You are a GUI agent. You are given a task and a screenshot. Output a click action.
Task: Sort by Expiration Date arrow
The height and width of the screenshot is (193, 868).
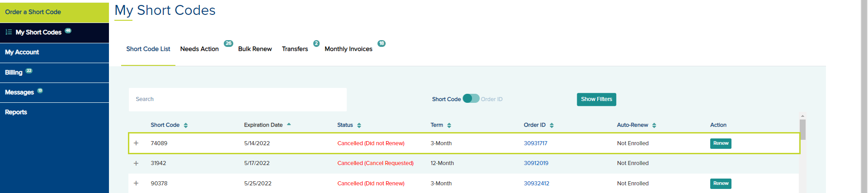coord(289,124)
